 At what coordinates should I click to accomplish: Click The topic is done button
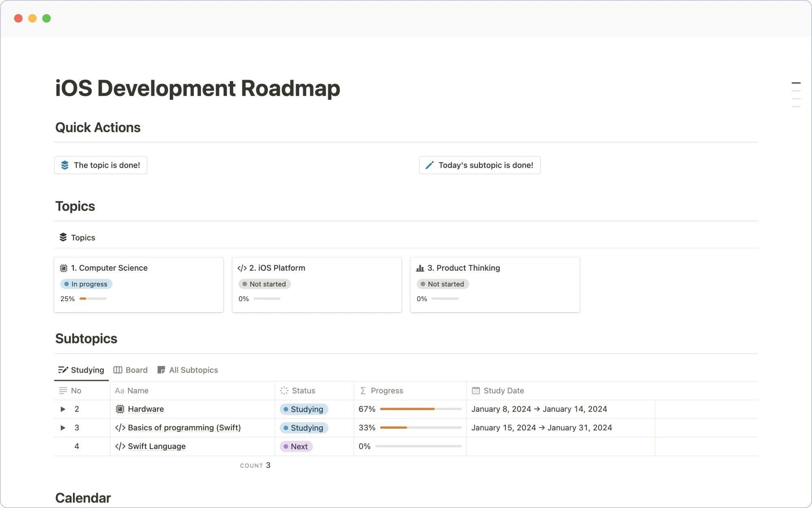101,165
